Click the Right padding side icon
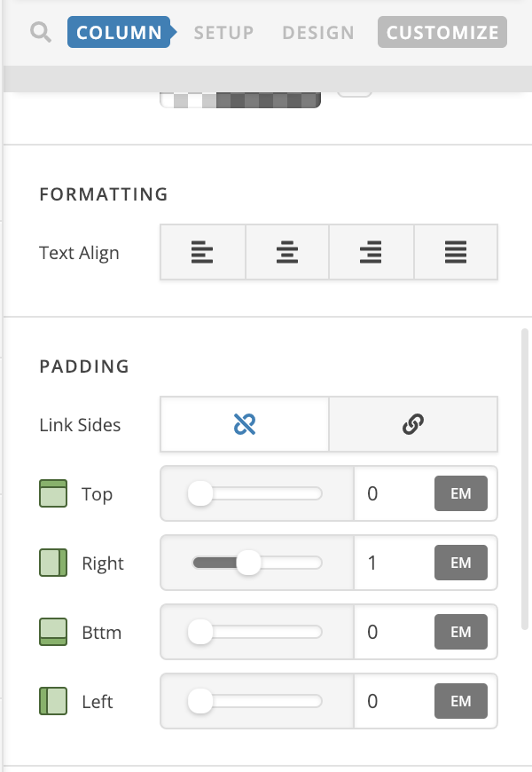This screenshot has width=532, height=772. click(53, 563)
